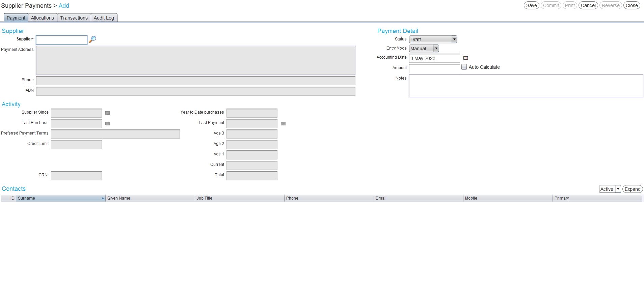Click Age 2 field

(252, 144)
